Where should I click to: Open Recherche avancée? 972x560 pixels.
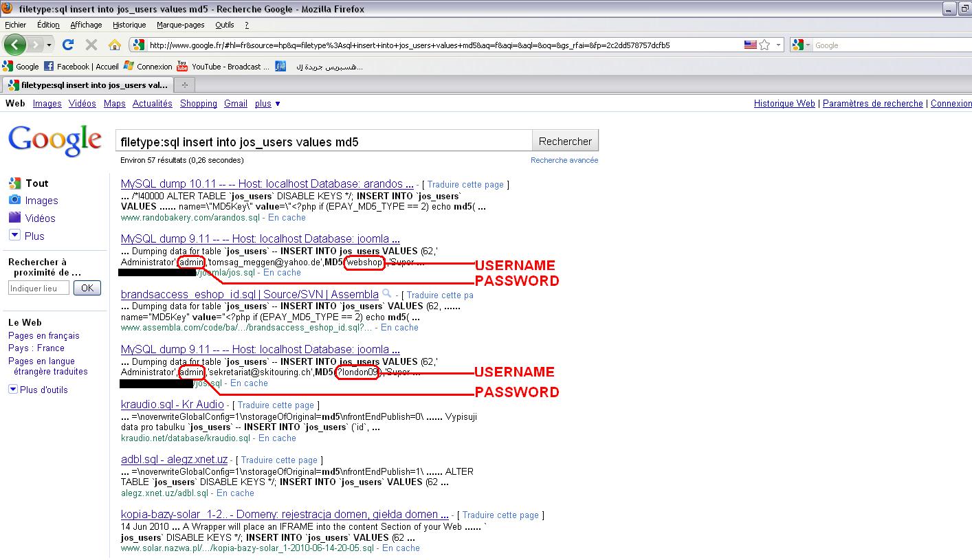pyautogui.click(x=565, y=159)
